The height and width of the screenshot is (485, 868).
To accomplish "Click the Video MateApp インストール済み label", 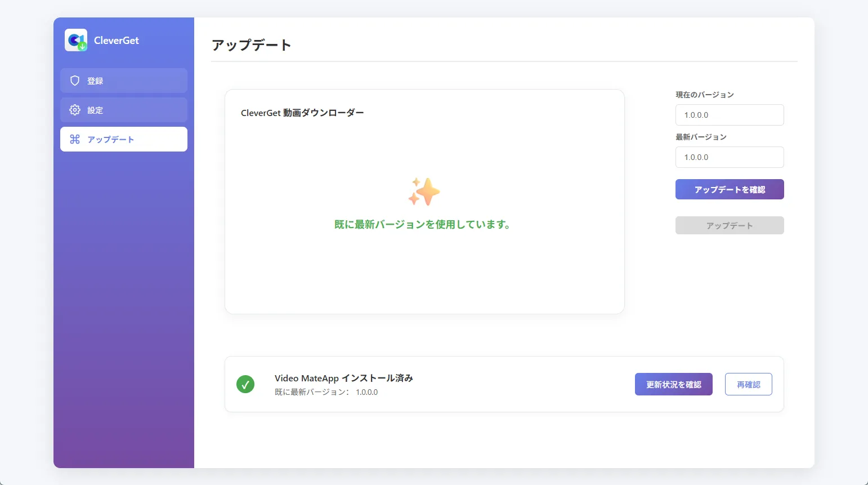I will (x=344, y=378).
